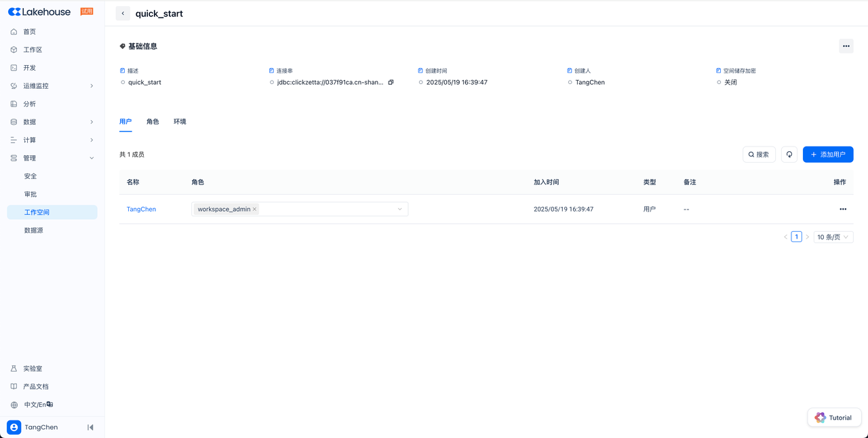
Task: Open the 首页 home icon in sidebar
Action: click(x=14, y=32)
